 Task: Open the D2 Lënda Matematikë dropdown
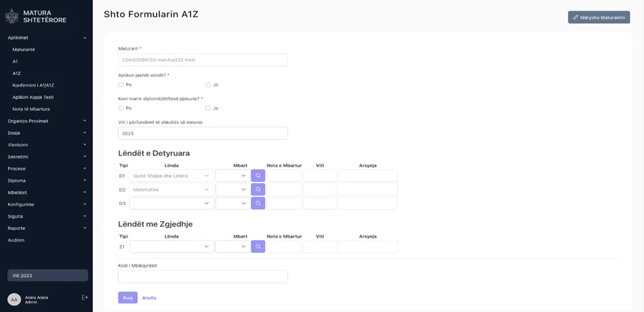pyautogui.click(x=172, y=190)
